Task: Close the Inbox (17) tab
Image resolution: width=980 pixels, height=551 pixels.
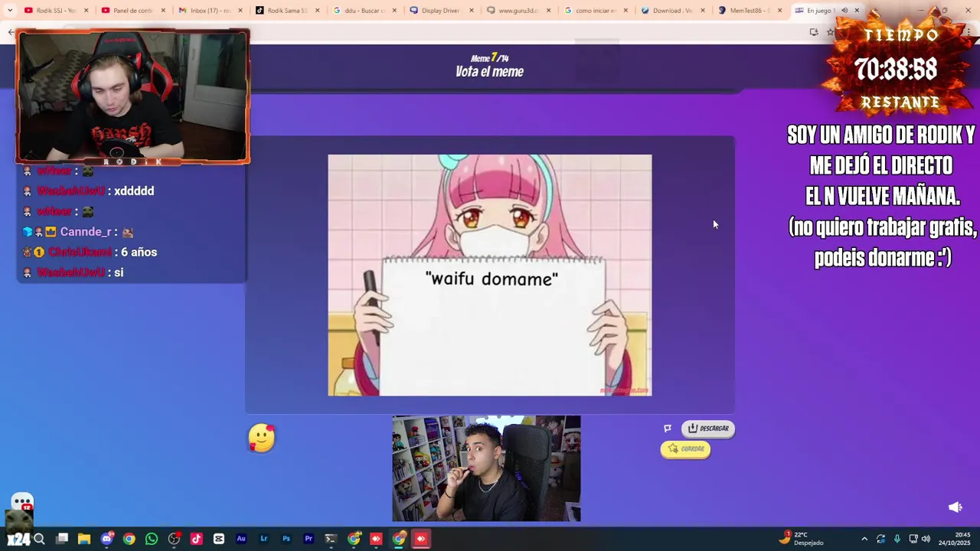Action: click(x=240, y=11)
